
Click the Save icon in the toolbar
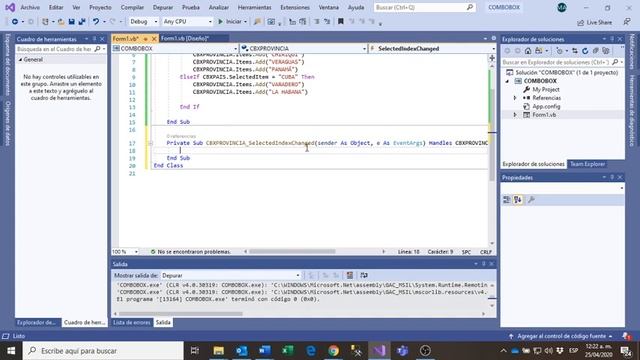point(71,22)
